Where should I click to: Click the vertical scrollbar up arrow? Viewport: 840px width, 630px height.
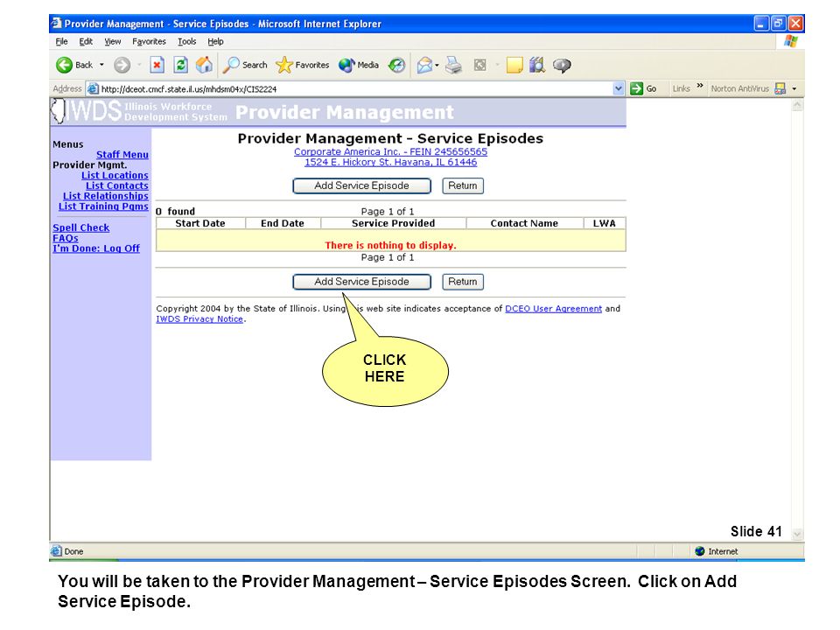(x=797, y=106)
